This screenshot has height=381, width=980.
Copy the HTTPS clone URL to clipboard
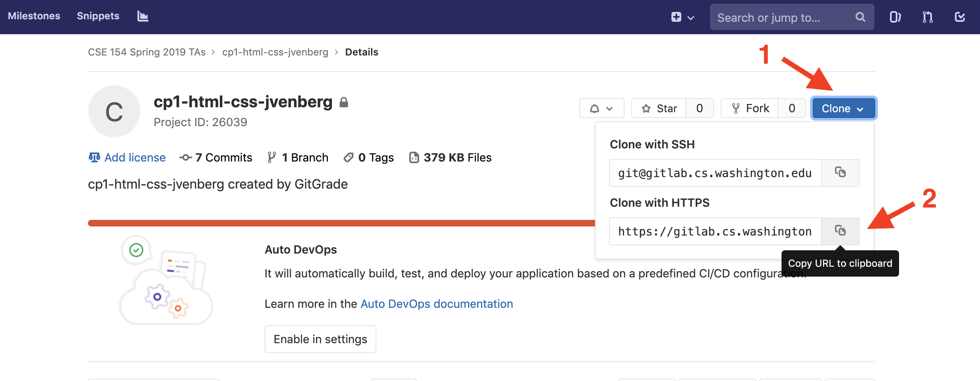tap(840, 231)
